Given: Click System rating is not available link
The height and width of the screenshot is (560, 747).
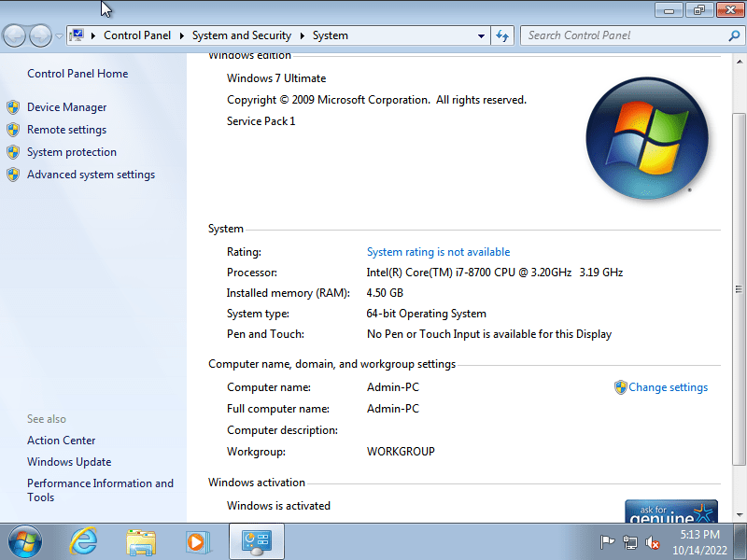Looking at the screenshot, I should point(438,252).
